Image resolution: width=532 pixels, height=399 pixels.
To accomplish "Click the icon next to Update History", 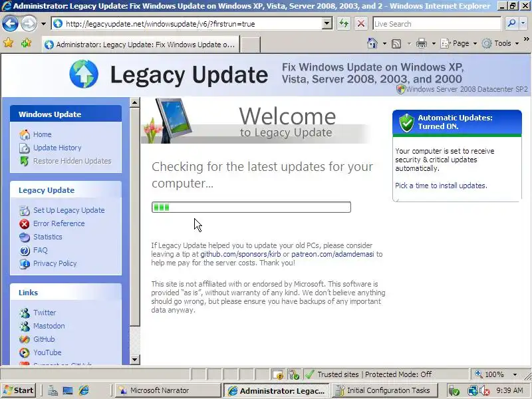I will pyautogui.click(x=25, y=148).
